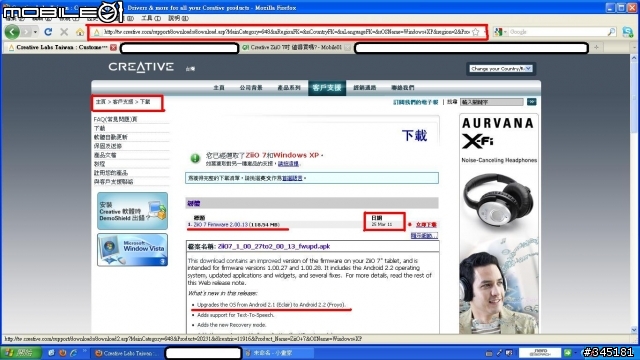Select Creative Labs Taiwan taskbar button
Image resolution: width=640 pixels, height=360 pixels.
(x=127, y=353)
